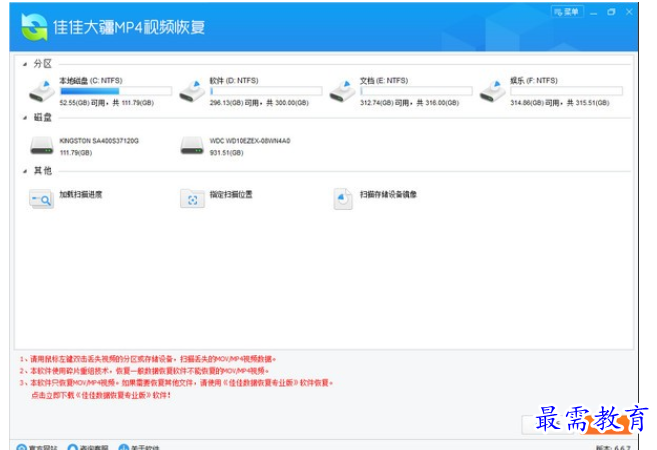Restore down the window
This screenshot has height=450, width=657.
pyautogui.click(x=611, y=12)
